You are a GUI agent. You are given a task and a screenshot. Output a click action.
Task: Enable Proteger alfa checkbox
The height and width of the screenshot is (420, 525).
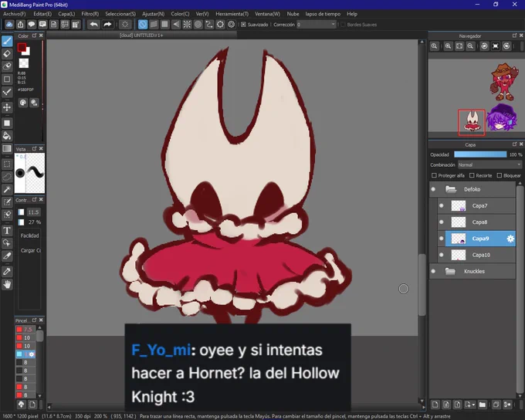tap(434, 175)
